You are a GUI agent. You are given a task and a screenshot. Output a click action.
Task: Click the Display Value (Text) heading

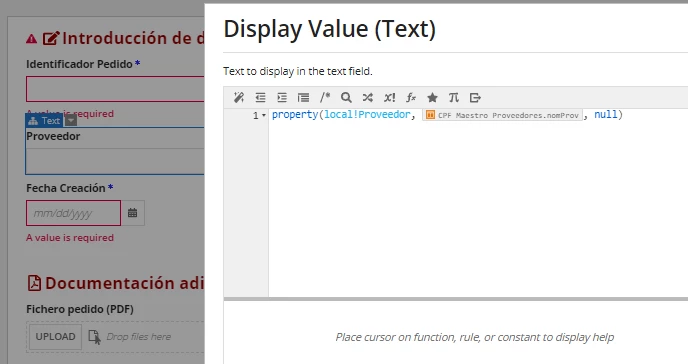(330, 29)
